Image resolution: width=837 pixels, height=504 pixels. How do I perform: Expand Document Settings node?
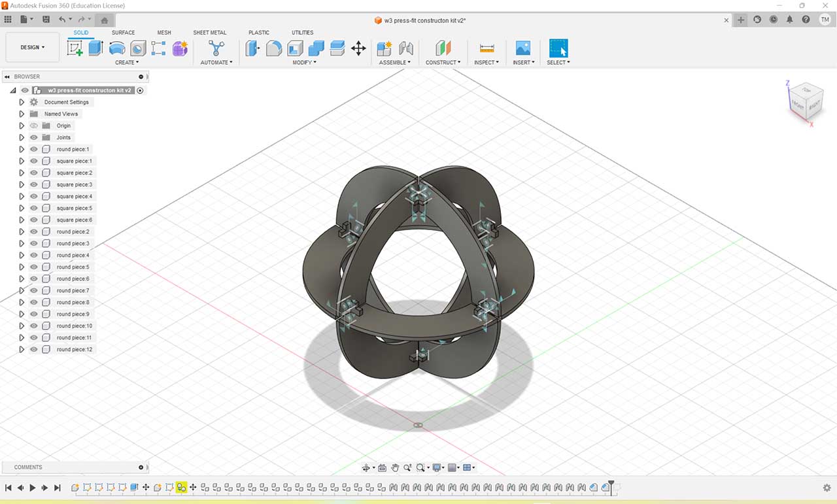22,102
